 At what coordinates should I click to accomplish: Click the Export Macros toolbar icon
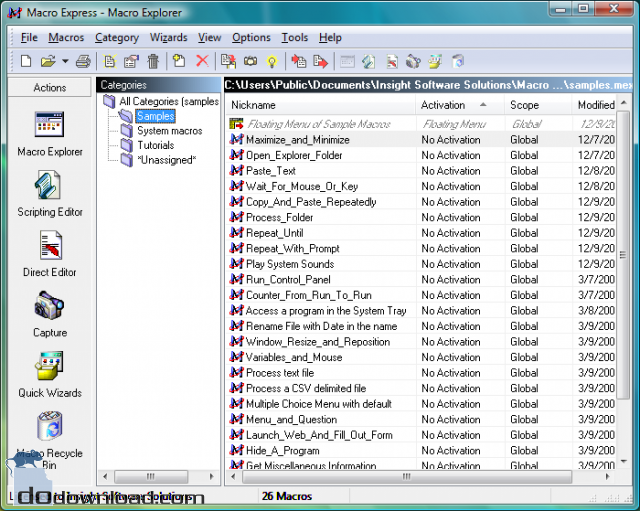click(320, 61)
